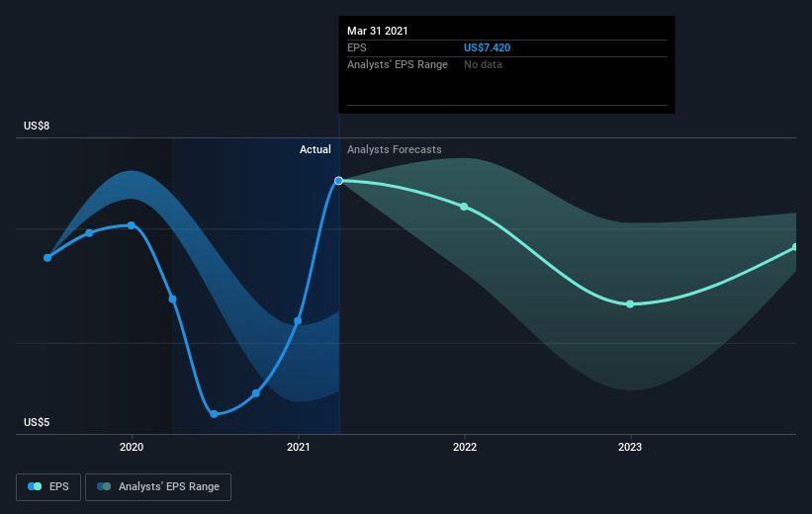This screenshot has height=514, width=812.
Task: Click the EPS point at start of 2021
Action: click(x=298, y=321)
